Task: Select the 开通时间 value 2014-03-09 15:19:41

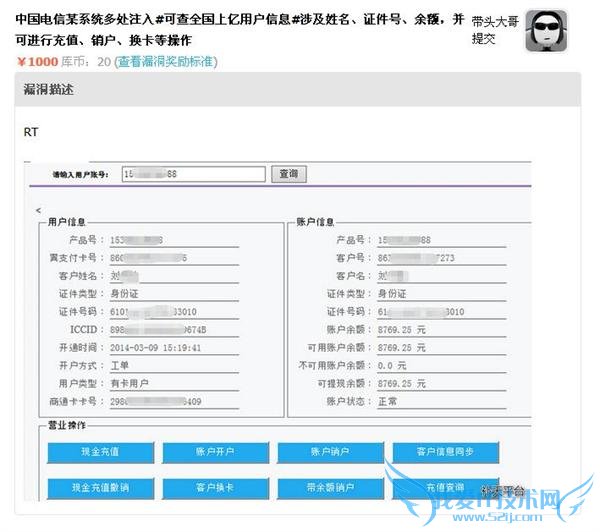Action: tap(155, 348)
